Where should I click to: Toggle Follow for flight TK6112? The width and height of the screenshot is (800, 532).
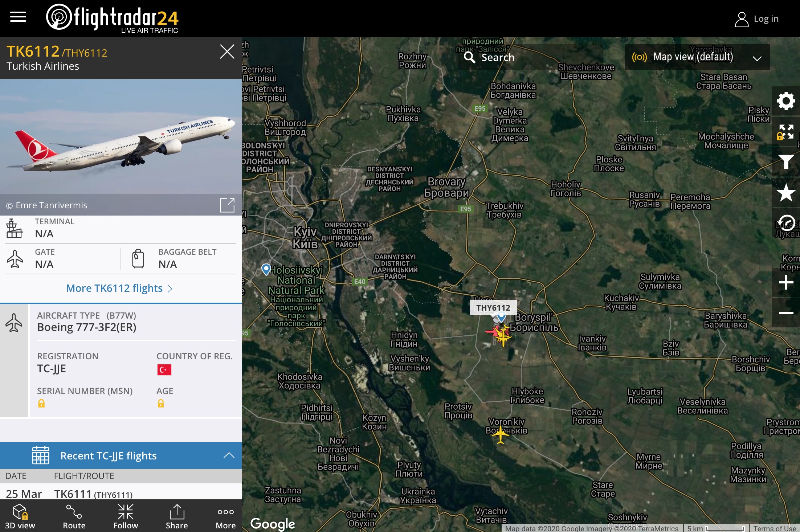tap(126, 516)
